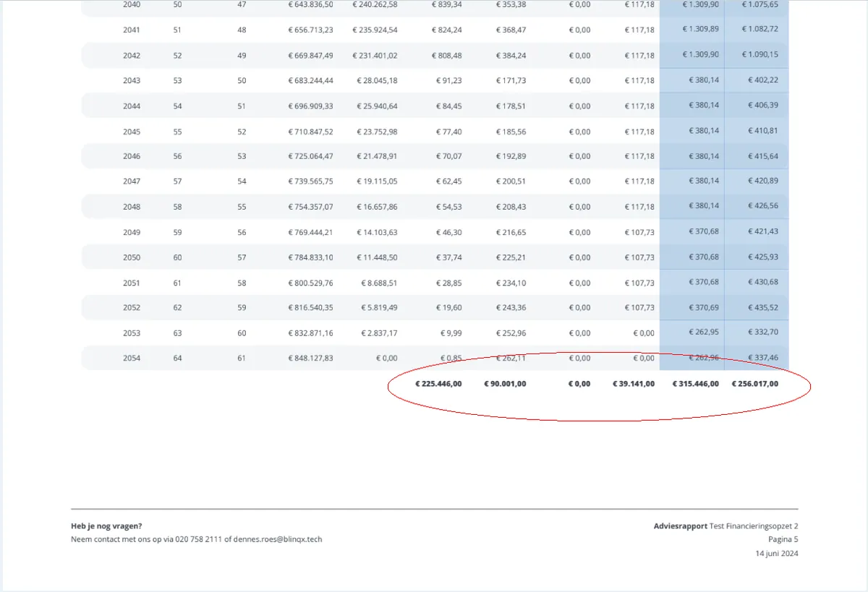Click the 'Pagina 5' page indicator
Viewport: 868px width, 592px height.
[x=783, y=539]
